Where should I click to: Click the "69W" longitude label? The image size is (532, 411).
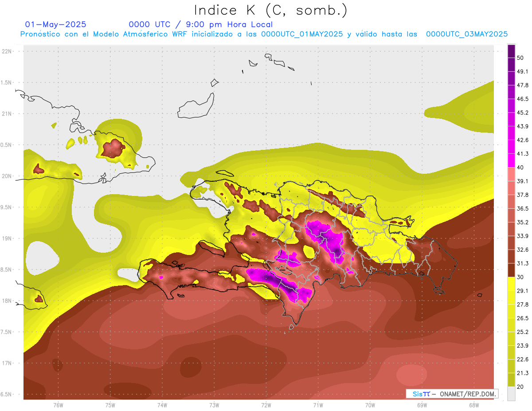[422, 405]
